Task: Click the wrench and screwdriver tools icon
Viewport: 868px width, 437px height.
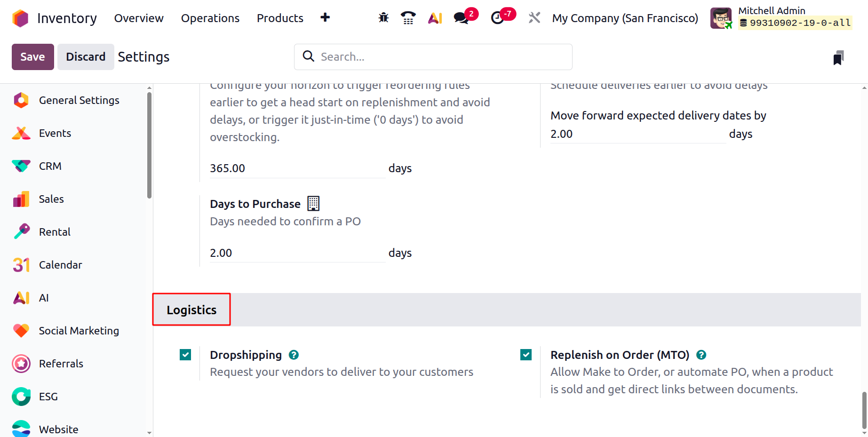Action: click(x=534, y=18)
